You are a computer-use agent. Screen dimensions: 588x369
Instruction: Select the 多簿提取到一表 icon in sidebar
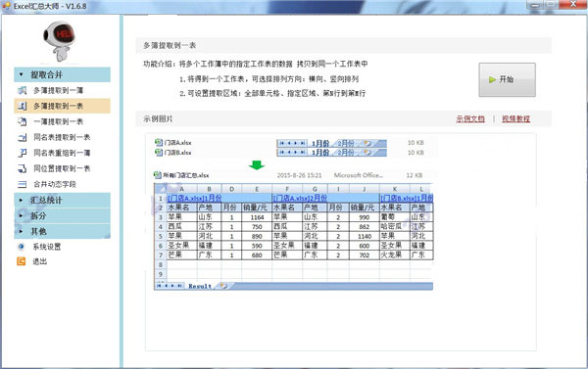tap(23, 106)
